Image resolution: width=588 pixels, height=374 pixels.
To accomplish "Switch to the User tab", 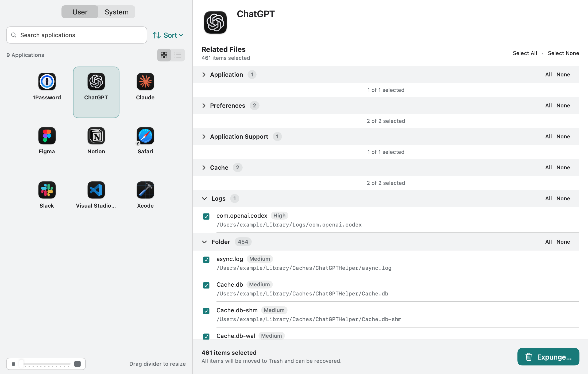I will coord(80,12).
